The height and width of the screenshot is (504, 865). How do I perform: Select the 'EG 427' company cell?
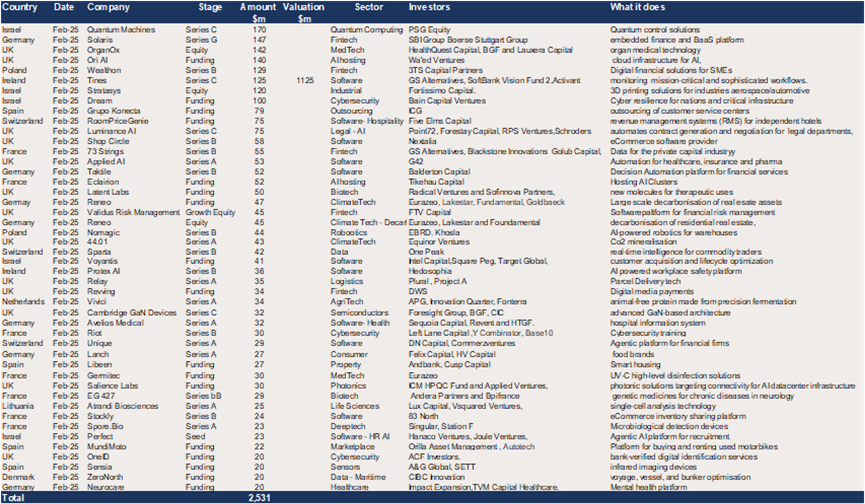[101, 396]
